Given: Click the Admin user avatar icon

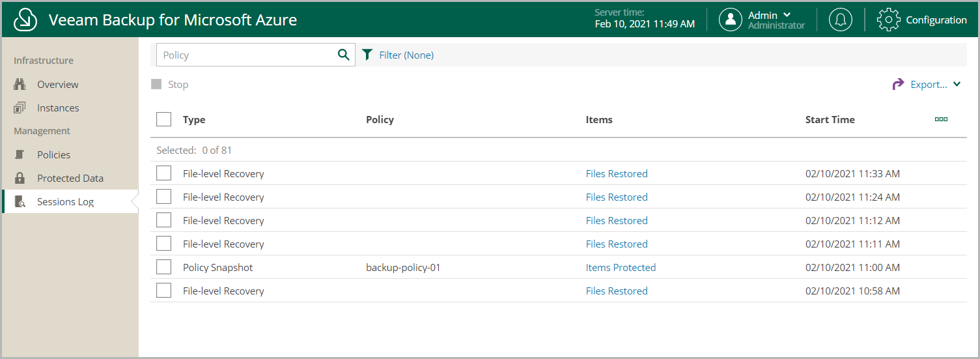Looking at the screenshot, I should [731, 20].
